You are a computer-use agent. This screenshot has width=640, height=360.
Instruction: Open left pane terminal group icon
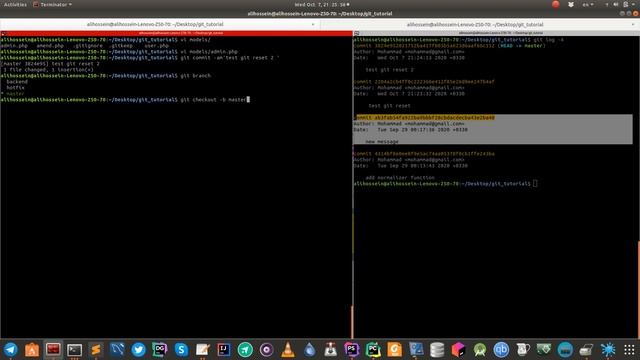pos(3,33)
